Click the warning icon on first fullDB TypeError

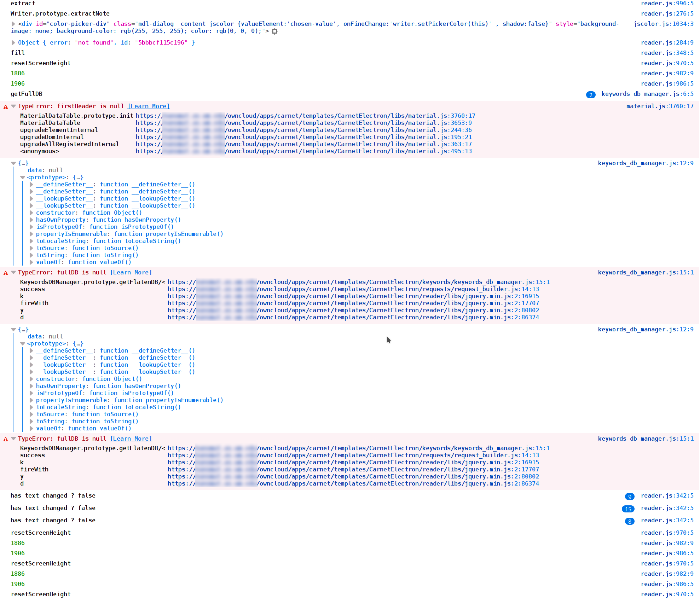(5, 272)
